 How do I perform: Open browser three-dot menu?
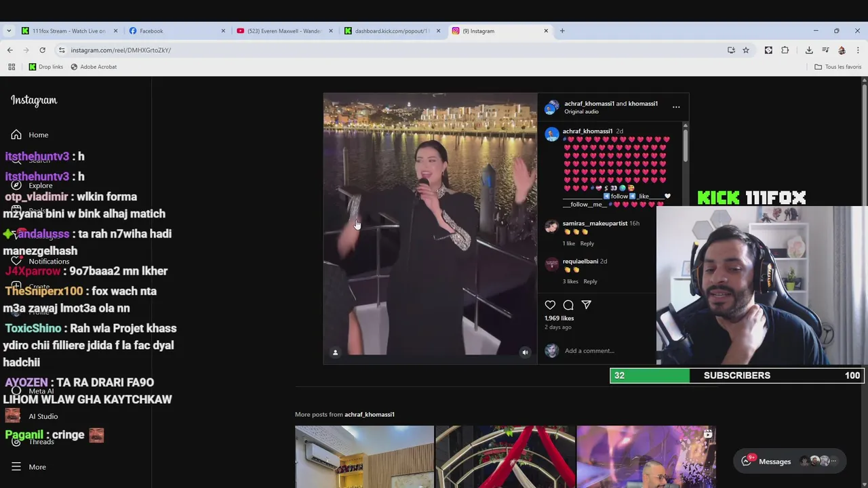(858, 50)
